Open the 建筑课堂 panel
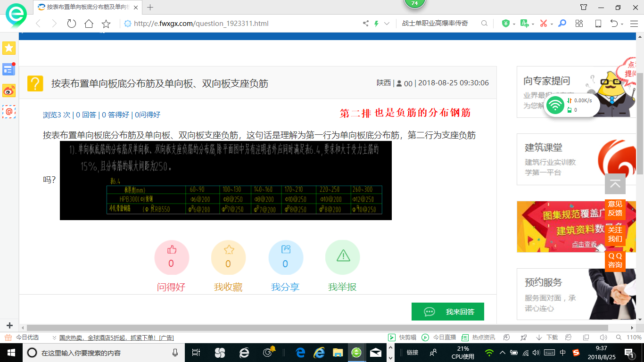 [x=577, y=159]
